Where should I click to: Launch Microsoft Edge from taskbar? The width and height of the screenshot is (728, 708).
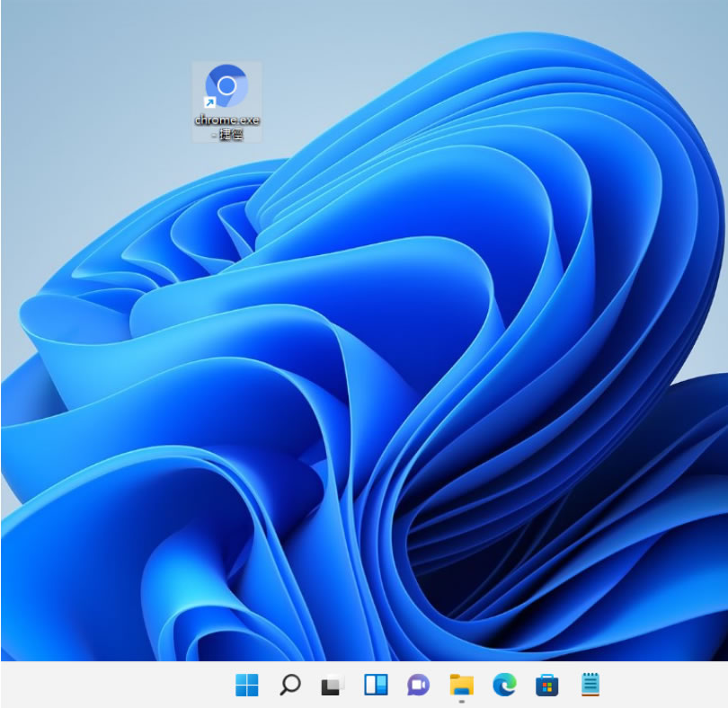(x=504, y=685)
